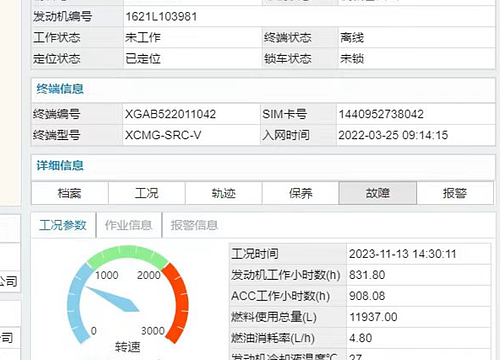Switch to the 作业信息 sub-tab
The height and width of the screenshot is (360, 500).
129,225
